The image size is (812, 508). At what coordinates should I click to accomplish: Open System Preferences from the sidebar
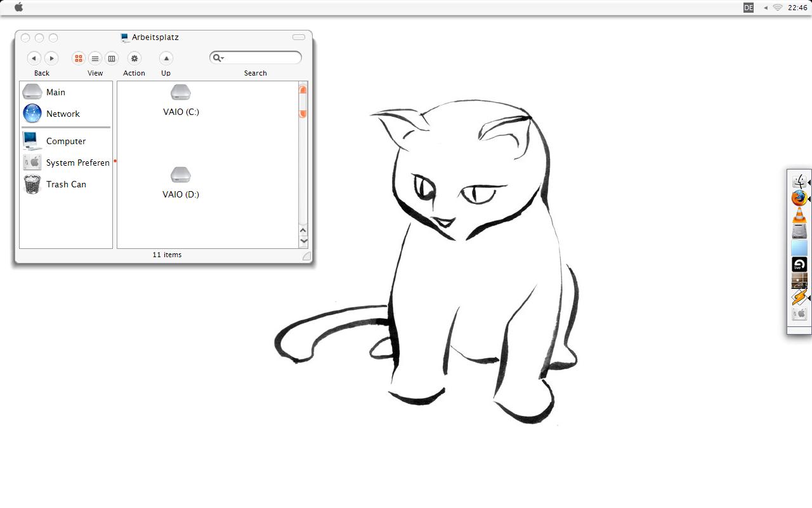tap(66, 163)
